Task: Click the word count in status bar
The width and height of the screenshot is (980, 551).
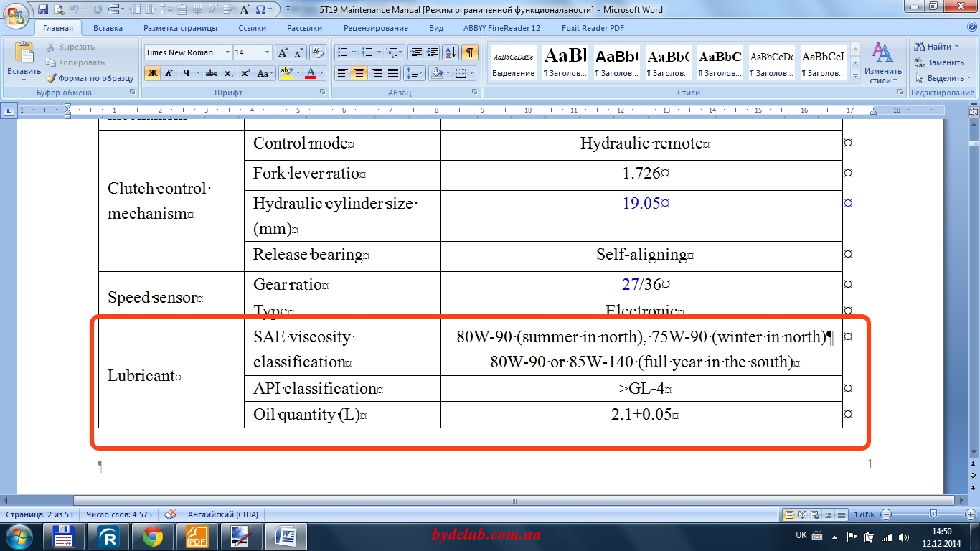Action: [x=119, y=514]
